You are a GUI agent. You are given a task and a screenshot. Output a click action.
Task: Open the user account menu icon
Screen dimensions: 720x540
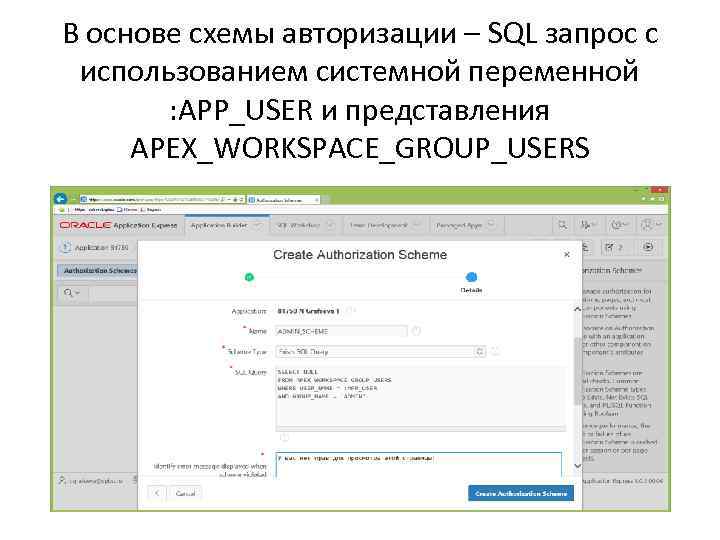[x=651, y=225]
